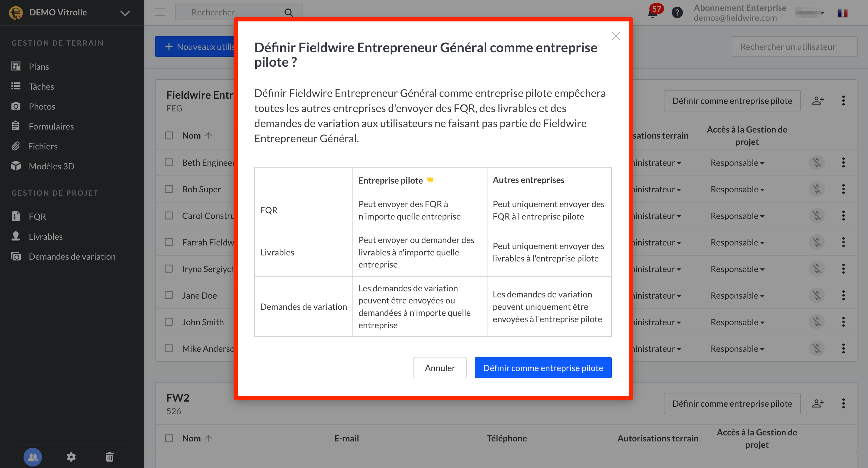Open three-dot menu in John Smith row
Image resolution: width=868 pixels, height=468 pixels.
(x=844, y=322)
